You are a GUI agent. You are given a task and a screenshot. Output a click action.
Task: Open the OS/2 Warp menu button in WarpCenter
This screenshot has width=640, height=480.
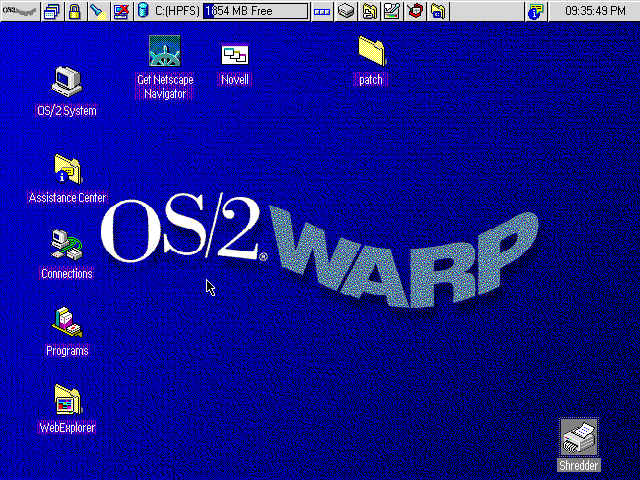coord(20,11)
